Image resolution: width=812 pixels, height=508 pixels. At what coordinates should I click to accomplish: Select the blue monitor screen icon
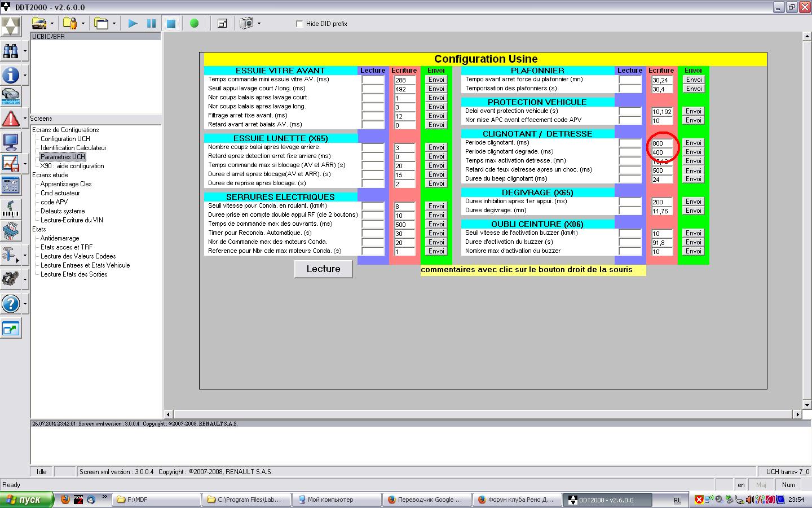(11, 141)
